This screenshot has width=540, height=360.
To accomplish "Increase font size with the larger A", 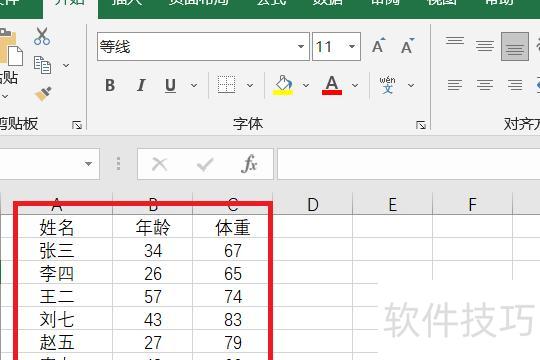I will pyautogui.click(x=379, y=46).
